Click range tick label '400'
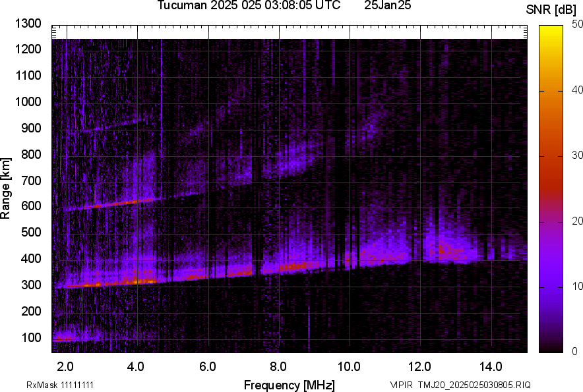This screenshot has height=392, width=583. point(31,259)
